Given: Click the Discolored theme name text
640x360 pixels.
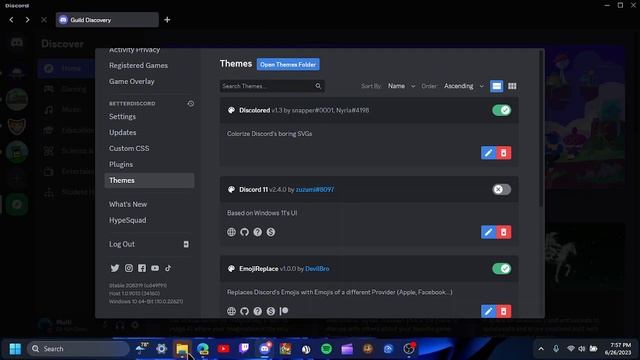Looking at the screenshot, I should pyautogui.click(x=255, y=110).
